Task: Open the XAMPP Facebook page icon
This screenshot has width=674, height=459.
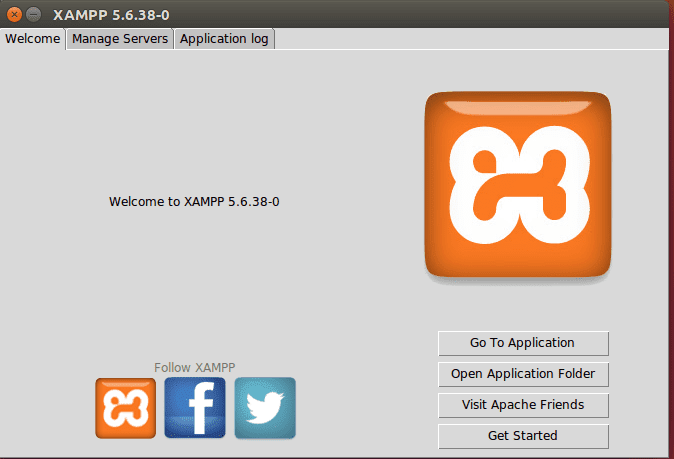Action: [195, 407]
